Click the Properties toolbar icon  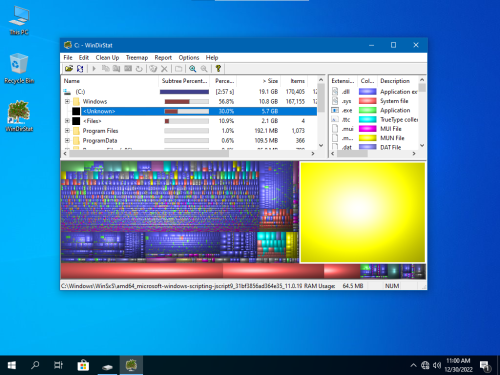(x=179, y=69)
